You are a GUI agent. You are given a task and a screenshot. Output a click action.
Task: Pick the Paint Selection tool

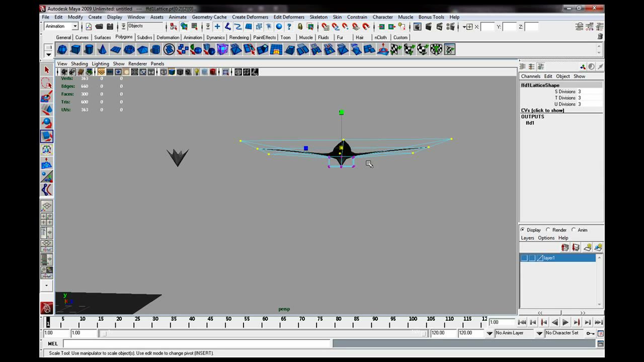[47, 97]
